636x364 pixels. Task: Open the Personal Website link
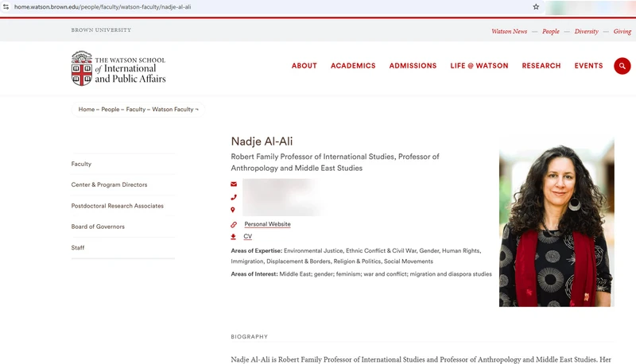pyautogui.click(x=267, y=224)
